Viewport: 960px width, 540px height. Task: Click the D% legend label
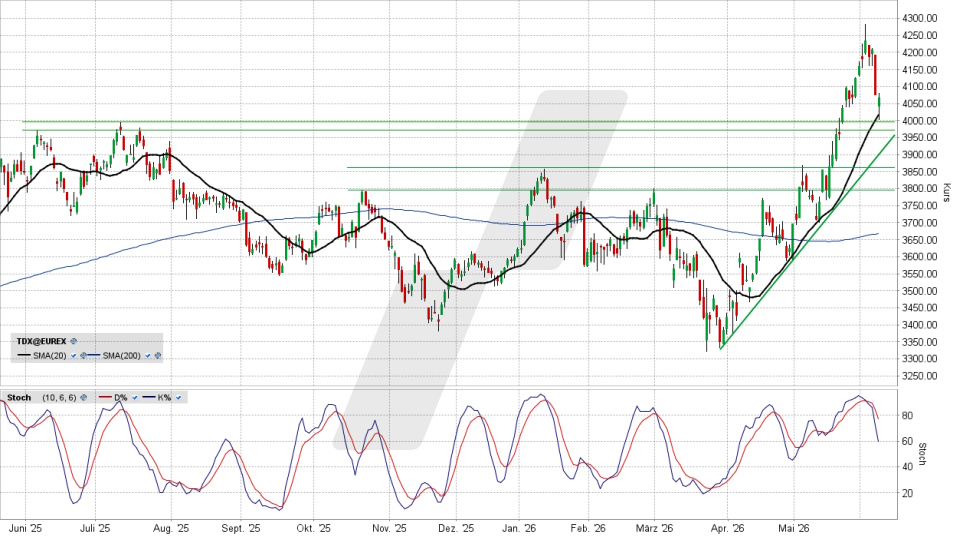click(x=121, y=397)
